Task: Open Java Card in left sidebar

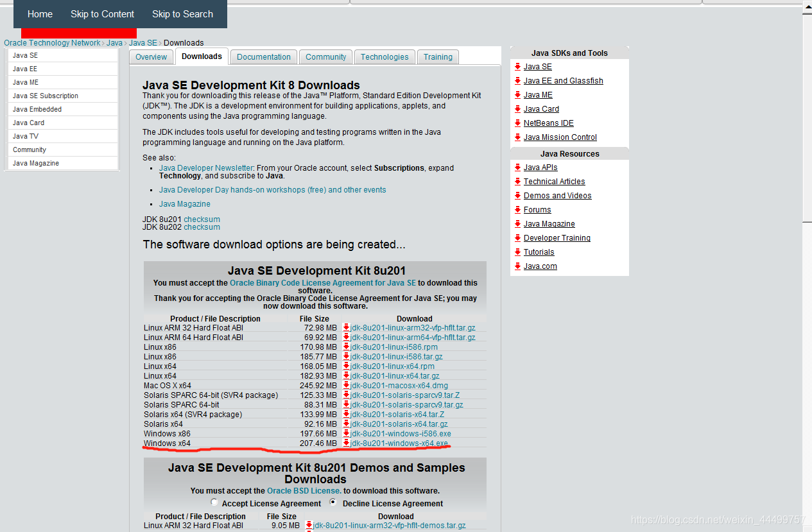Action: [x=63, y=123]
